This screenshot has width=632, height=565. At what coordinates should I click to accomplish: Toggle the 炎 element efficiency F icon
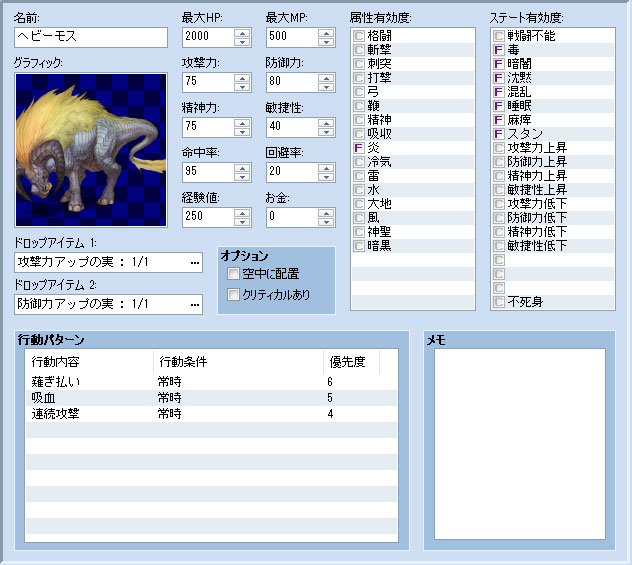tap(359, 147)
